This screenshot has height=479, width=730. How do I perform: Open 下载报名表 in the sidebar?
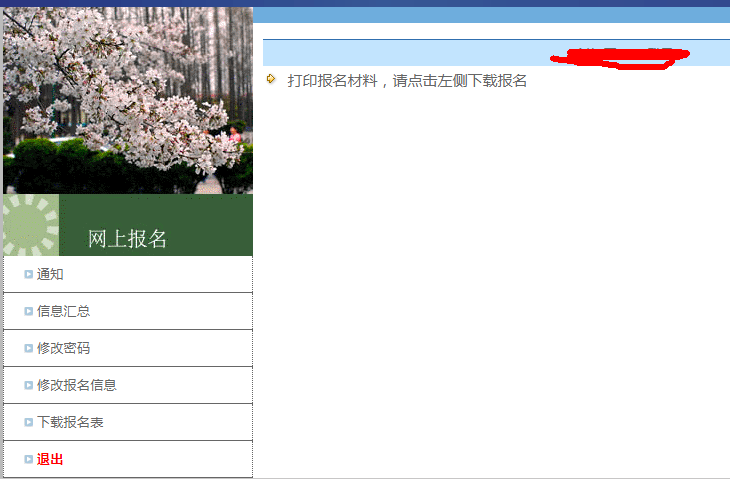coord(70,422)
